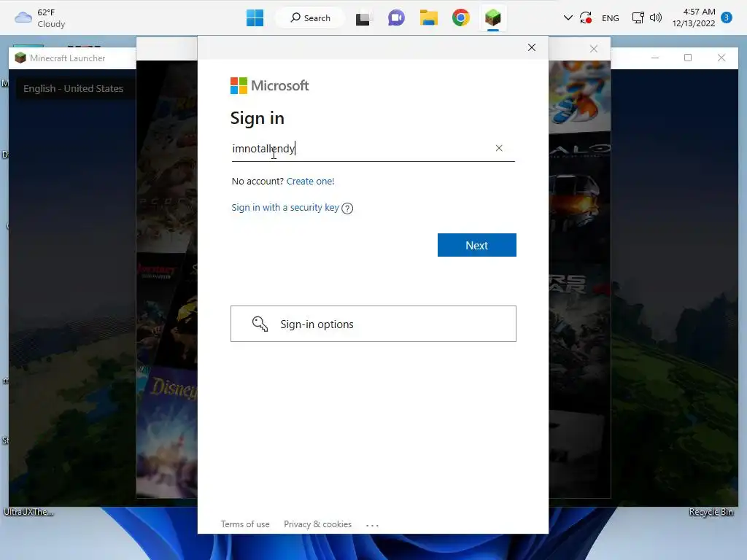The width and height of the screenshot is (747, 560).
Task: Close the dimmed background panel behind sign-in
Action: pyautogui.click(x=594, y=49)
